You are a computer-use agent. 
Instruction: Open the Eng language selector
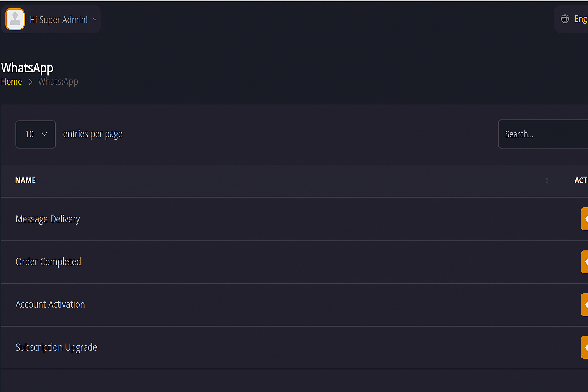click(580, 19)
